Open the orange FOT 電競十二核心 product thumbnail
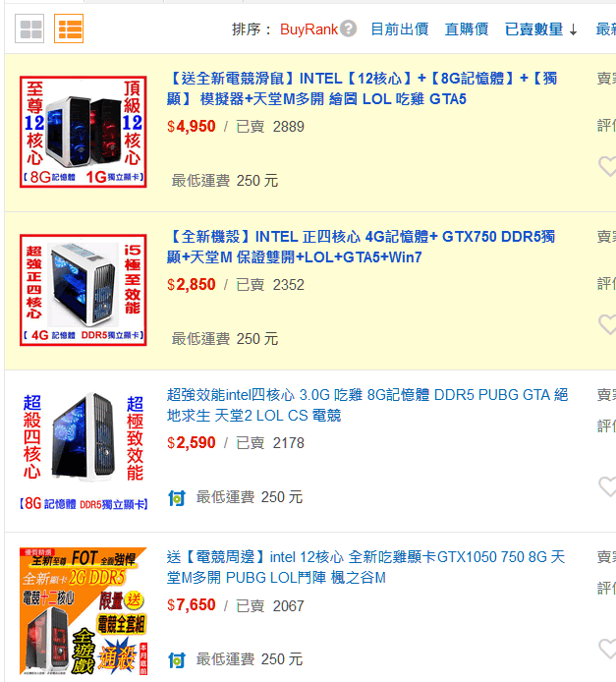The width and height of the screenshot is (616, 682). pos(84,611)
